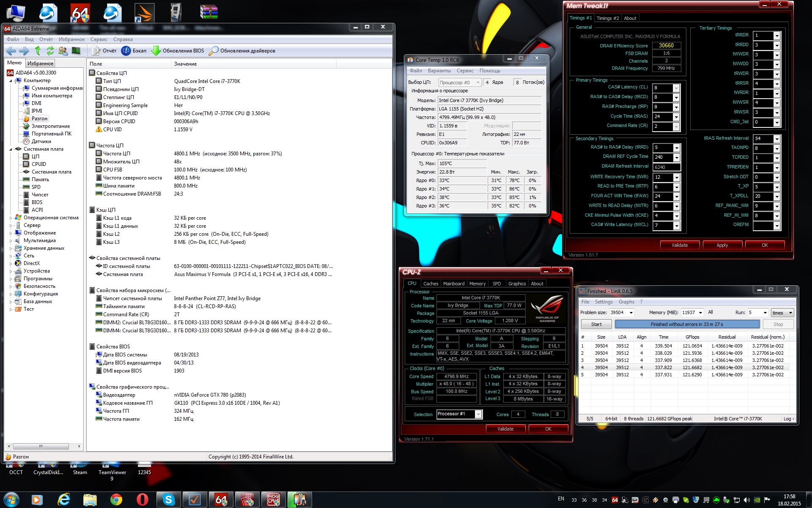The height and width of the screenshot is (508, 812).
Task: Select Датчики sensor item in tree
Action: [x=41, y=141]
